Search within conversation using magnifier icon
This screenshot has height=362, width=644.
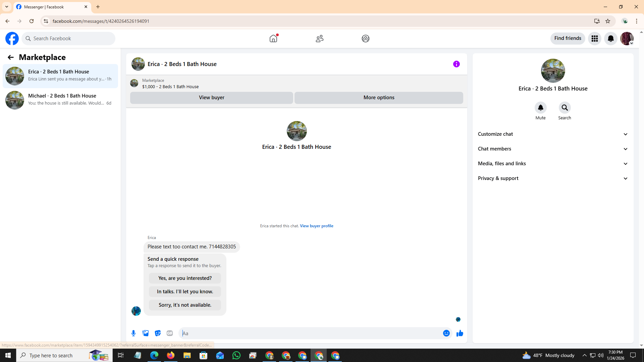coord(565,108)
